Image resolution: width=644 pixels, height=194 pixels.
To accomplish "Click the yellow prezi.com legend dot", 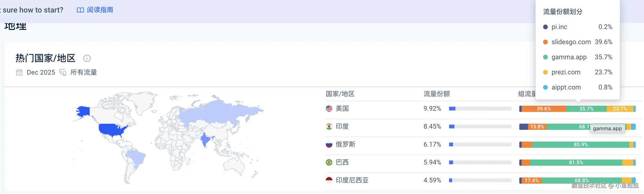I will click(x=545, y=72).
